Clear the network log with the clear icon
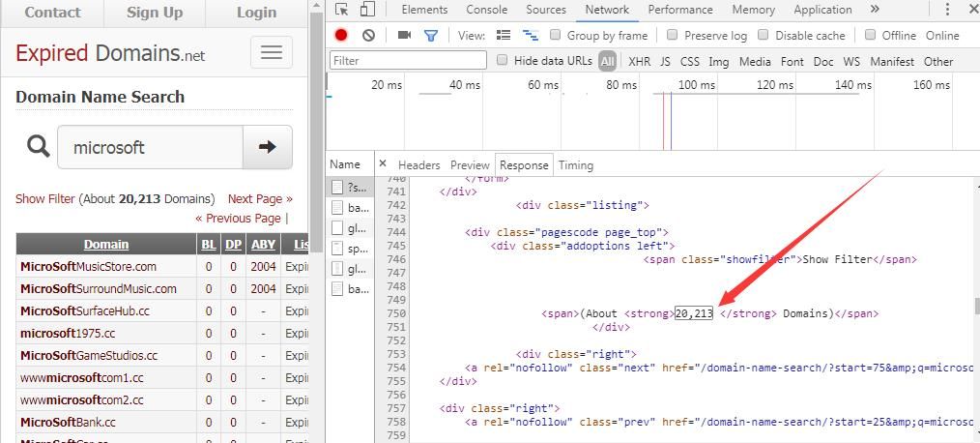 (369, 35)
